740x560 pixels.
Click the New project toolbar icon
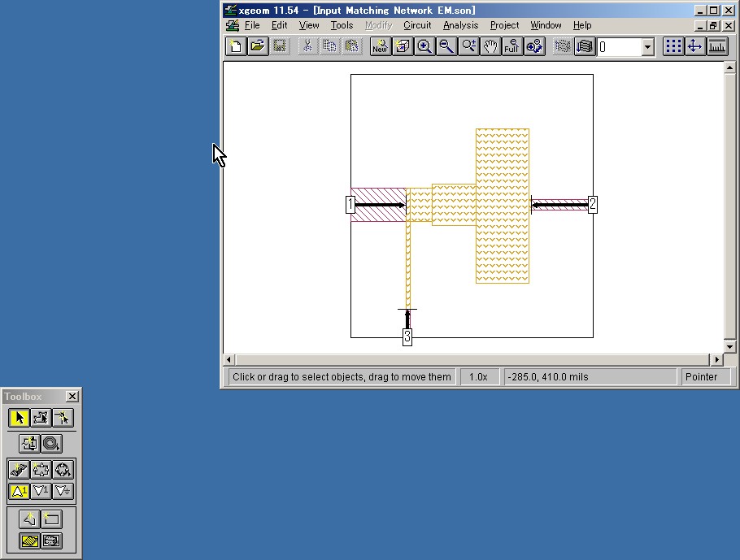pos(236,46)
